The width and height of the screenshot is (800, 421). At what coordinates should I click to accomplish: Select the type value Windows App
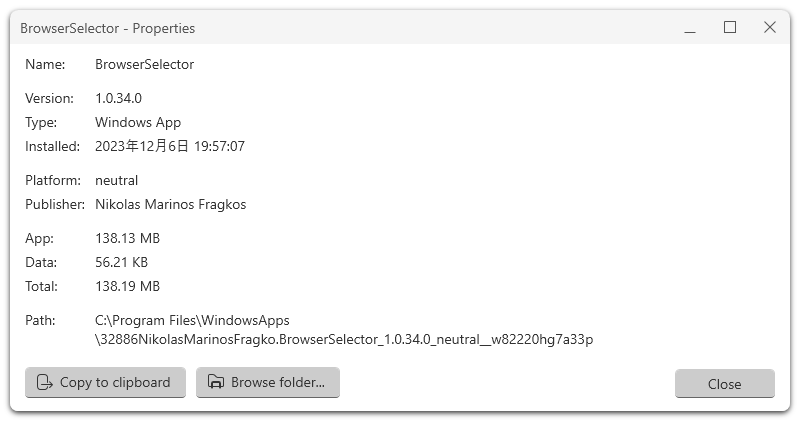pyautogui.click(x=138, y=122)
